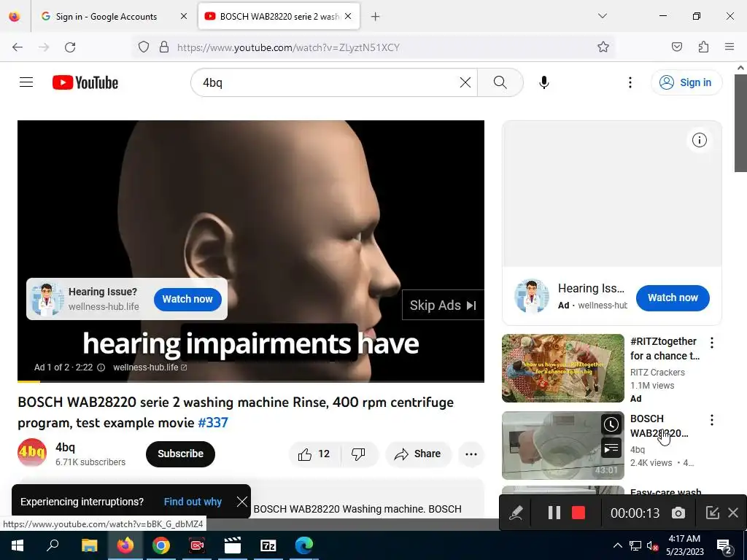Open 7-Zip from taskbar

268,545
